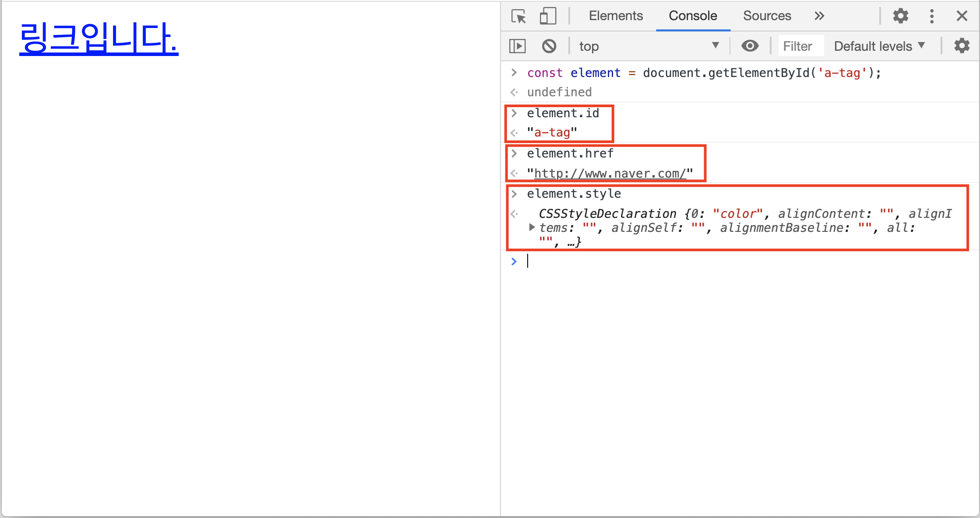Show the console sidebar
The height and width of the screenshot is (518, 980).
(518, 46)
